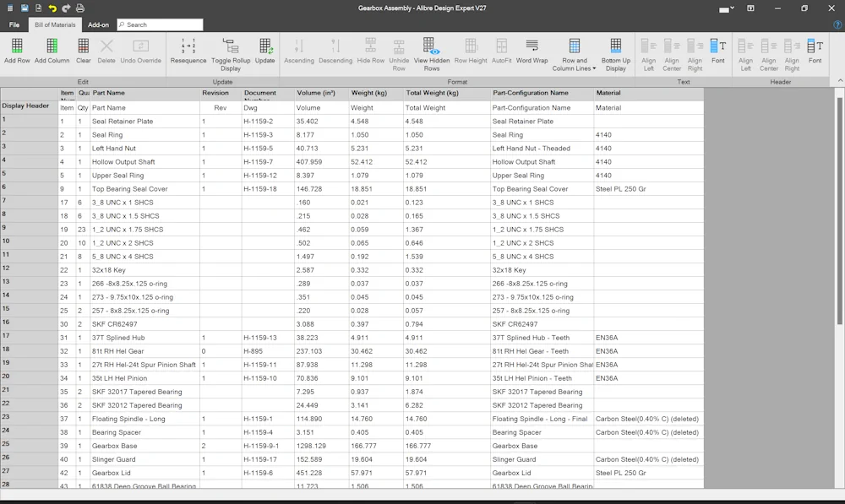Click the Add Row icon

click(x=17, y=46)
